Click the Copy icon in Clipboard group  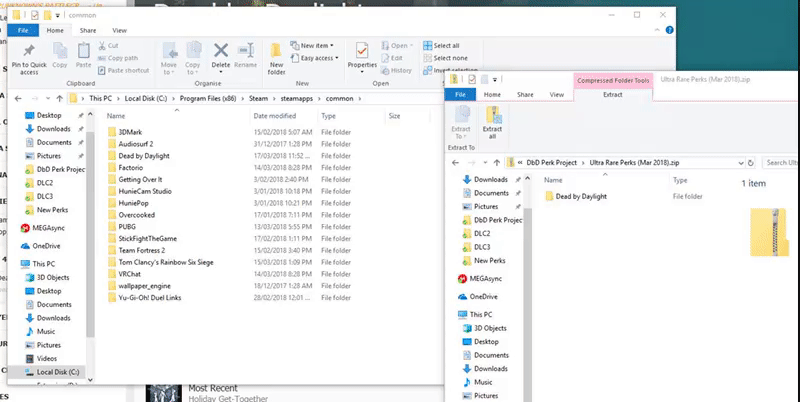[x=60, y=52]
